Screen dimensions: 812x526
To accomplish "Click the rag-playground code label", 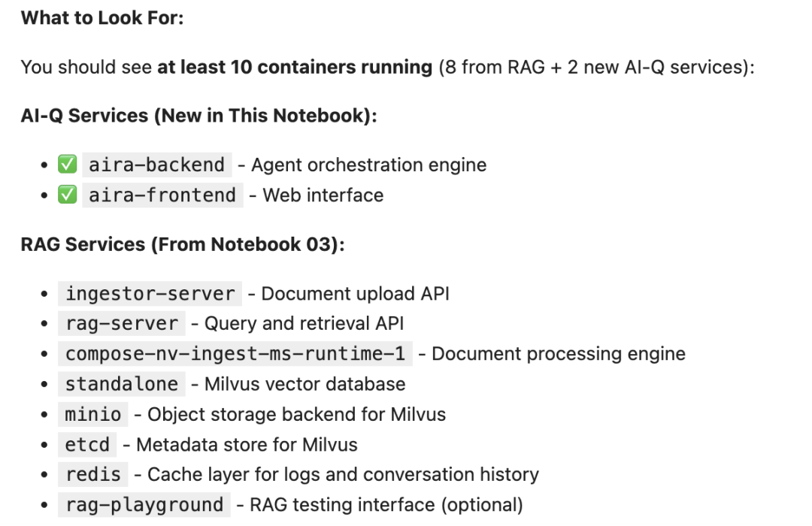I will tap(144, 505).
